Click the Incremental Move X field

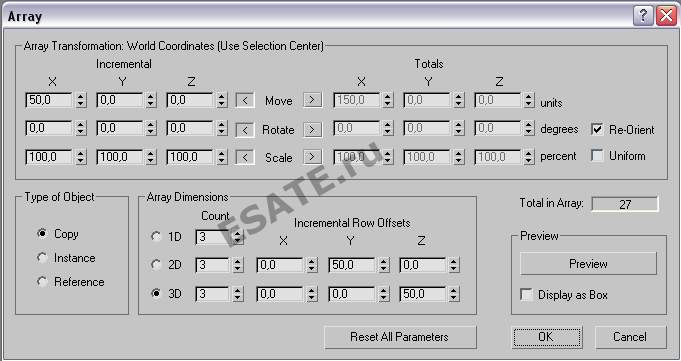point(49,100)
